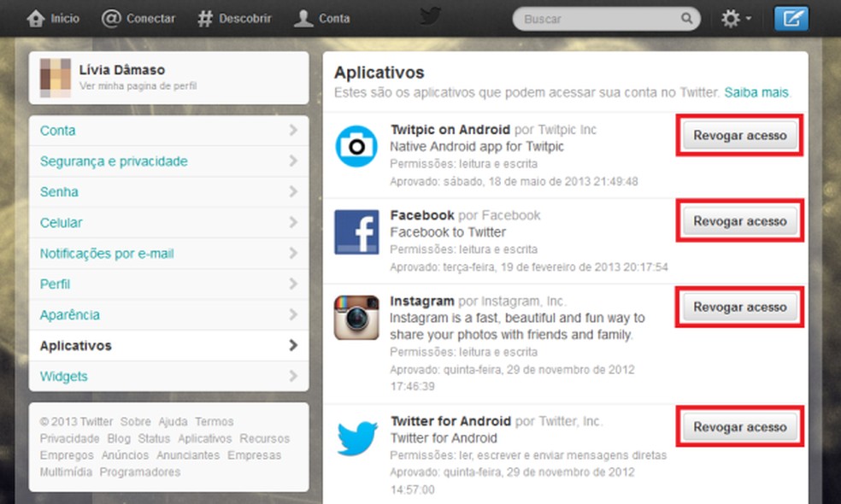Click Lívia Dâmaso's profile avatar

pos(56,78)
